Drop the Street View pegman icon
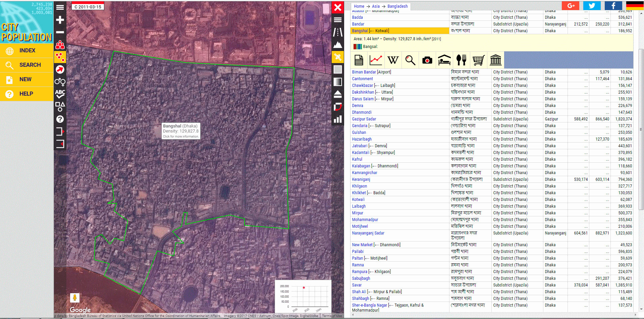644x319 pixels. click(x=75, y=298)
